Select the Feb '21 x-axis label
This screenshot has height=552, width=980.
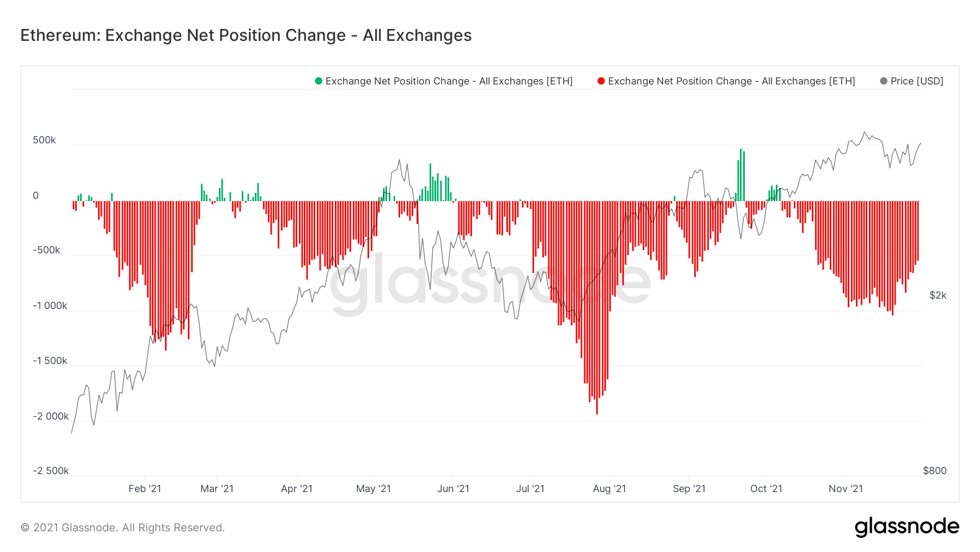[145, 489]
